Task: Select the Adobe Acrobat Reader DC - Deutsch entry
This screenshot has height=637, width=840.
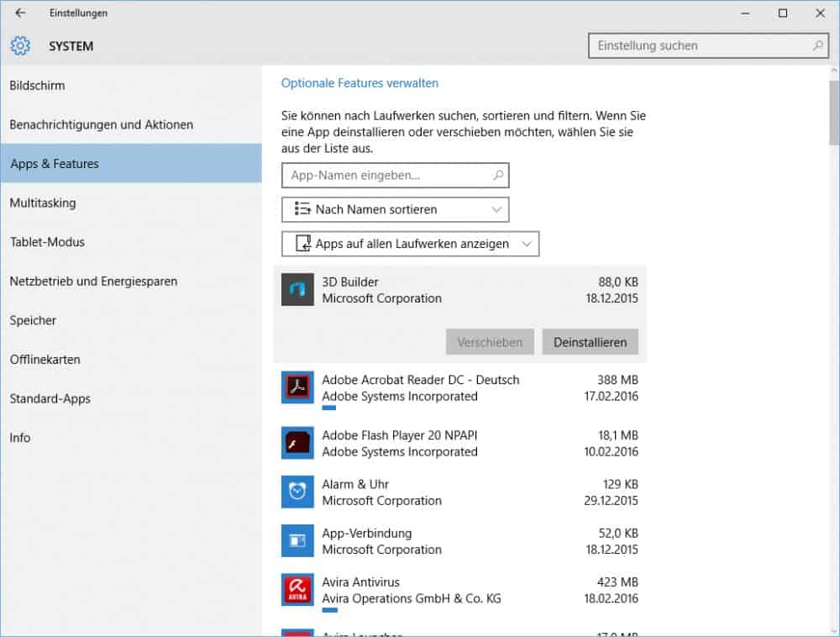Action: tap(459, 390)
